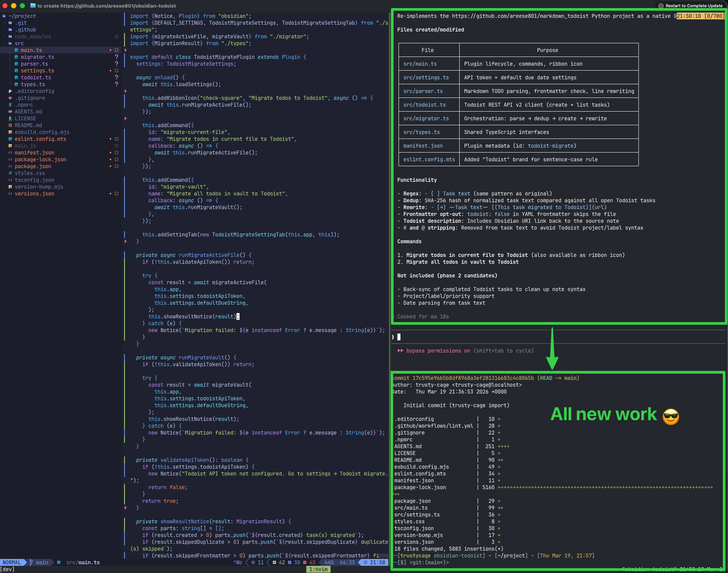The height and width of the screenshot is (573, 728).
Task: Click the key icon next to LICENSE
Action: 10,118
